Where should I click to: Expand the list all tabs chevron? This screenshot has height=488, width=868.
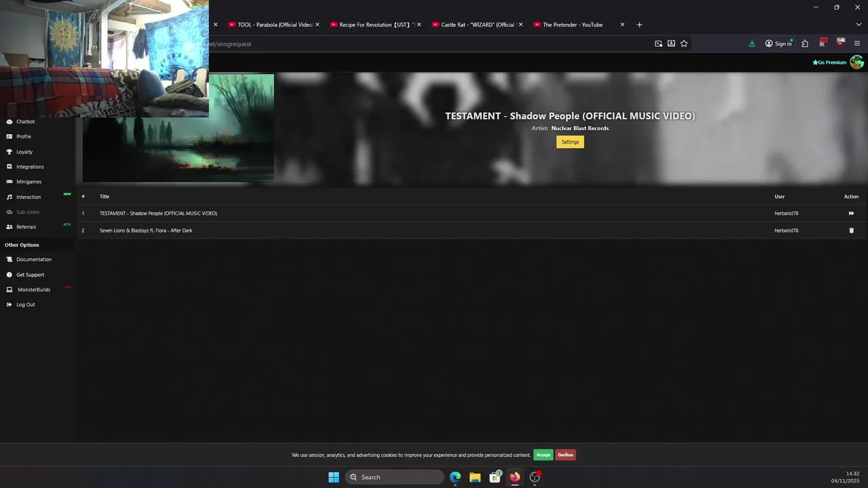pyautogui.click(x=859, y=24)
